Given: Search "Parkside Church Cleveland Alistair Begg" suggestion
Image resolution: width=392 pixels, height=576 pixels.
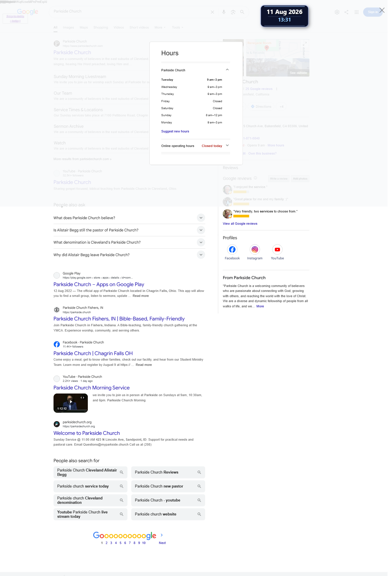Looking at the screenshot, I should coord(90,472).
